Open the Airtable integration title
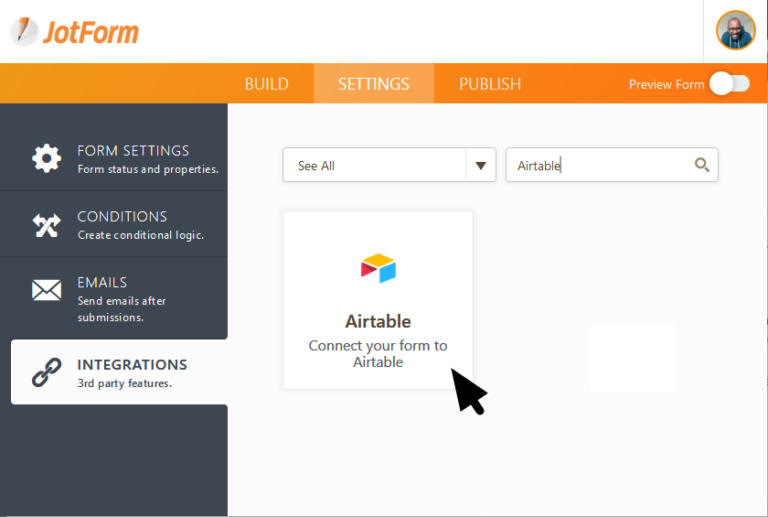768x517 pixels. [x=378, y=322]
